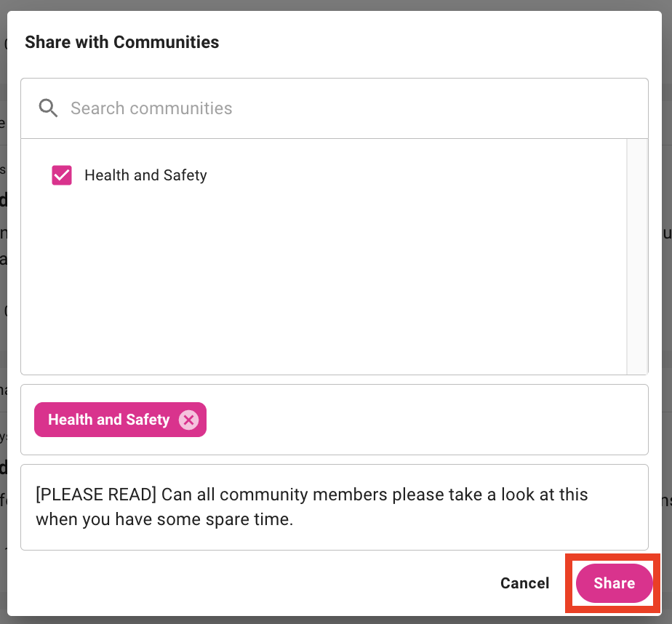Click the white checkmark in pink box
This screenshot has height=624, width=672.
[62, 175]
